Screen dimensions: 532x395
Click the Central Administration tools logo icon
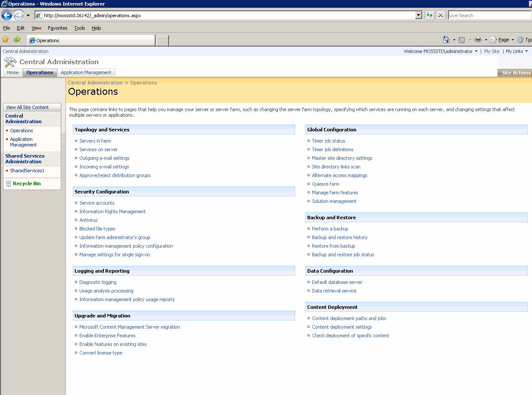click(10, 62)
